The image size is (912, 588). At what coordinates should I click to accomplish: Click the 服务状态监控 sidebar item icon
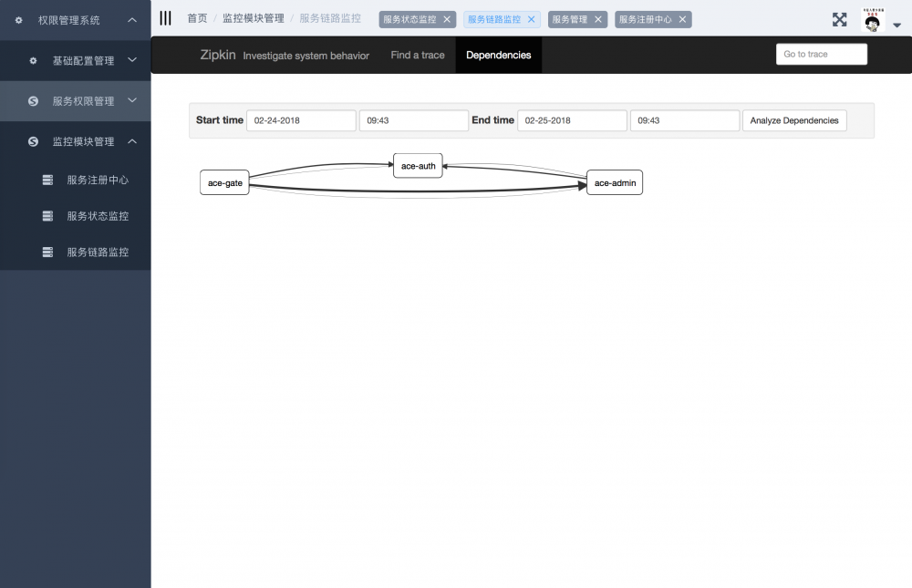47,216
